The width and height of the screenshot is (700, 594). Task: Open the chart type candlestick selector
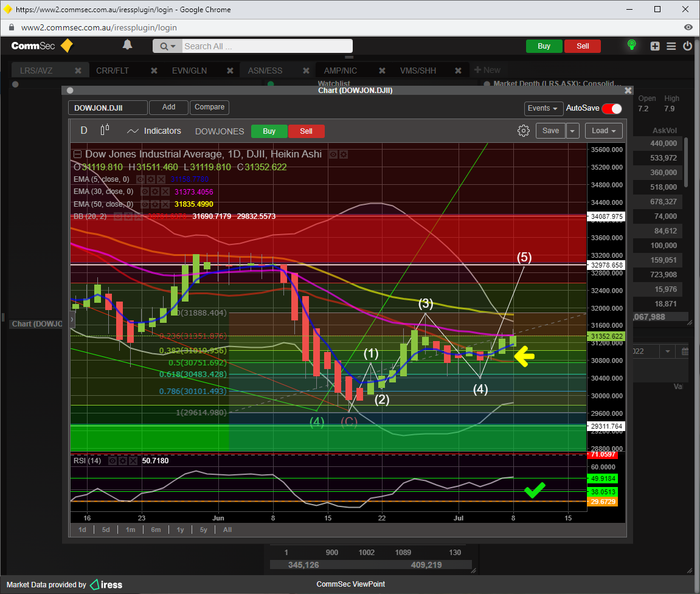105,130
